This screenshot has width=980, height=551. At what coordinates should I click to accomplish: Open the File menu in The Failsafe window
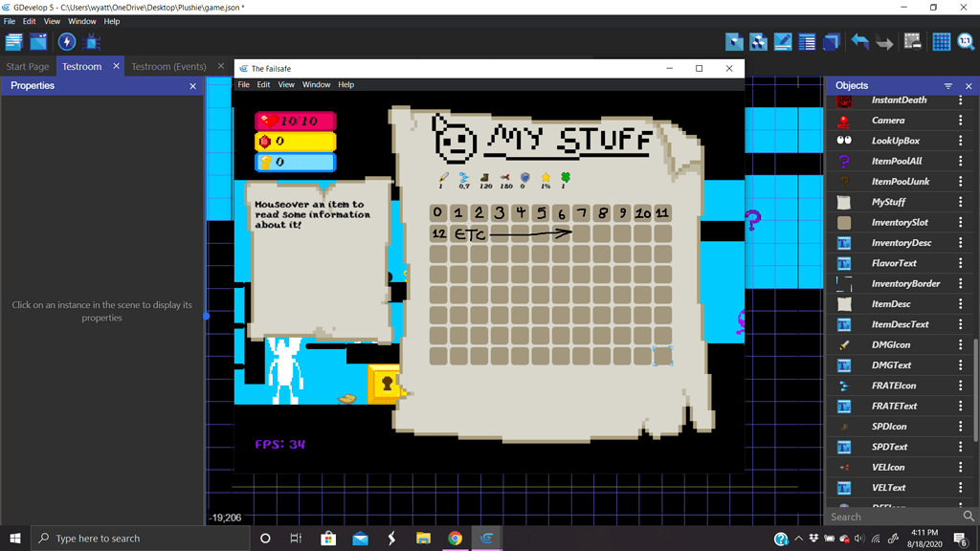[x=243, y=84]
